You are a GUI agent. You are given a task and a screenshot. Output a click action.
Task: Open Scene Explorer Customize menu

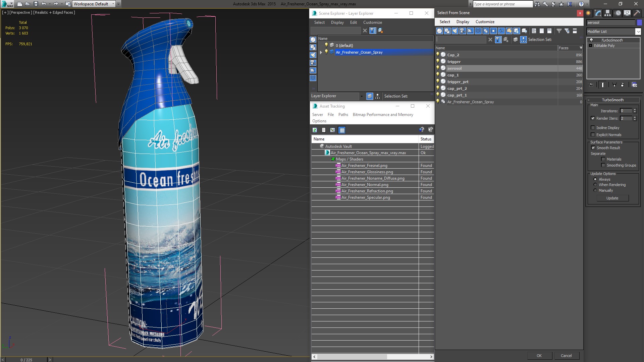coord(372,22)
